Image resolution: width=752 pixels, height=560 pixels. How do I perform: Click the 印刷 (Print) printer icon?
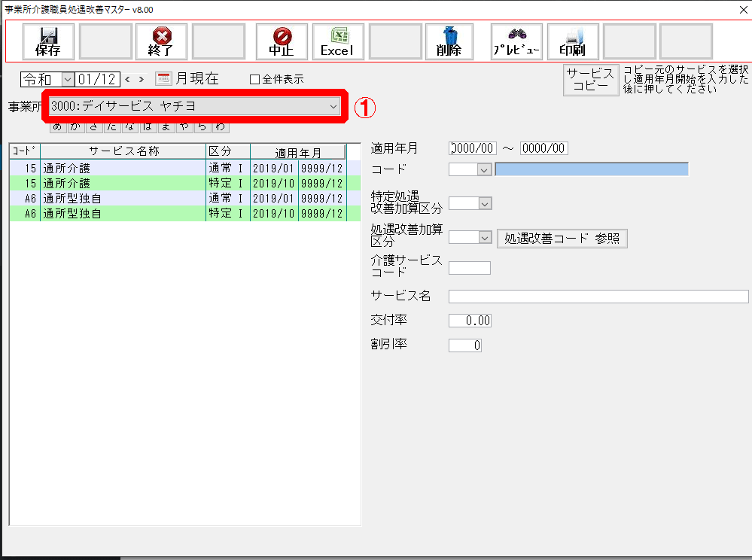pyautogui.click(x=573, y=41)
